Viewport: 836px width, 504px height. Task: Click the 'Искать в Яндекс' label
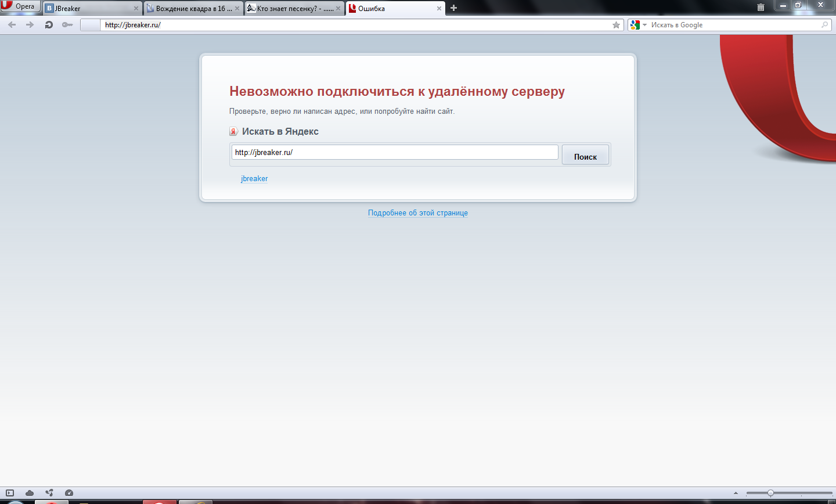click(280, 132)
